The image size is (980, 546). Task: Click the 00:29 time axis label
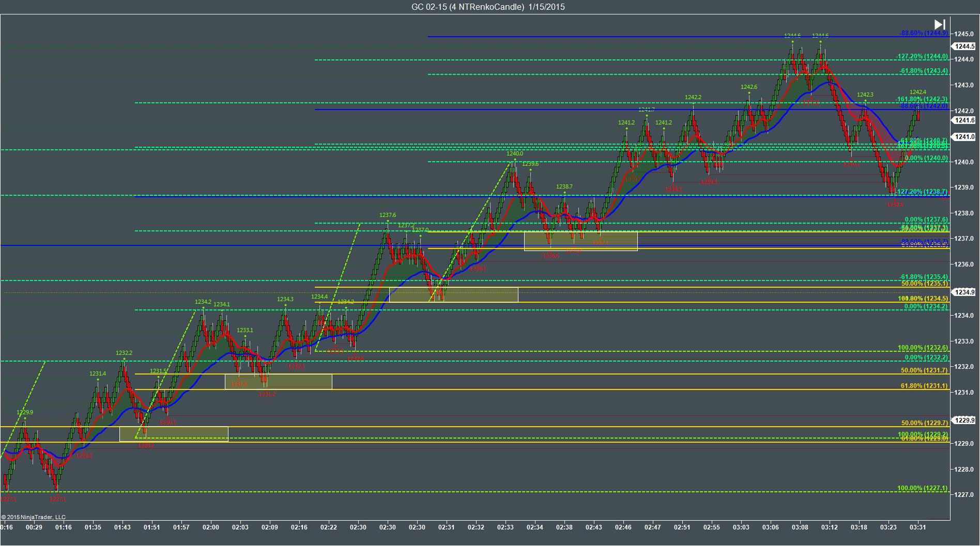tap(34, 527)
